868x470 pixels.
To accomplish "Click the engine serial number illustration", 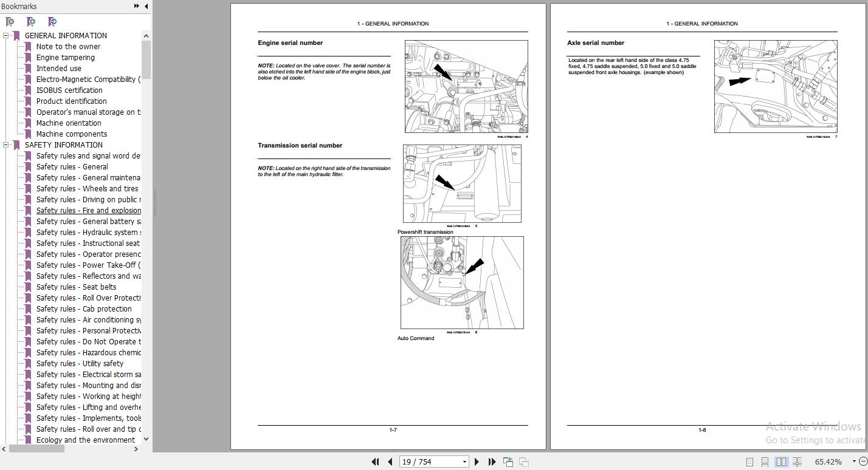I will [x=466, y=86].
